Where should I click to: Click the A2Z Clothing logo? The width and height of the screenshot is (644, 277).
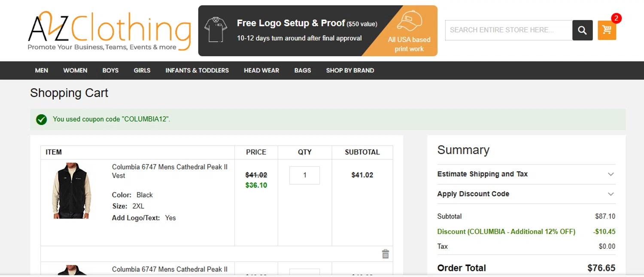pyautogui.click(x=109, y=31)
